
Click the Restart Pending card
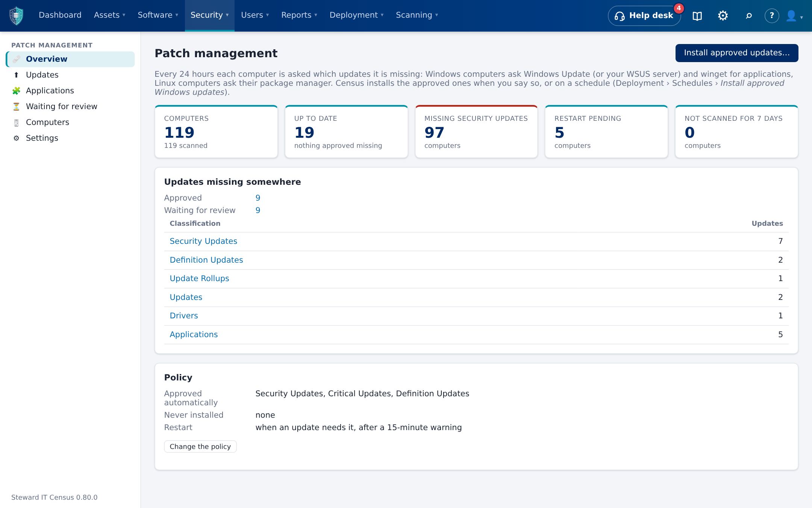pyautogui.click(x=606, y=132)
